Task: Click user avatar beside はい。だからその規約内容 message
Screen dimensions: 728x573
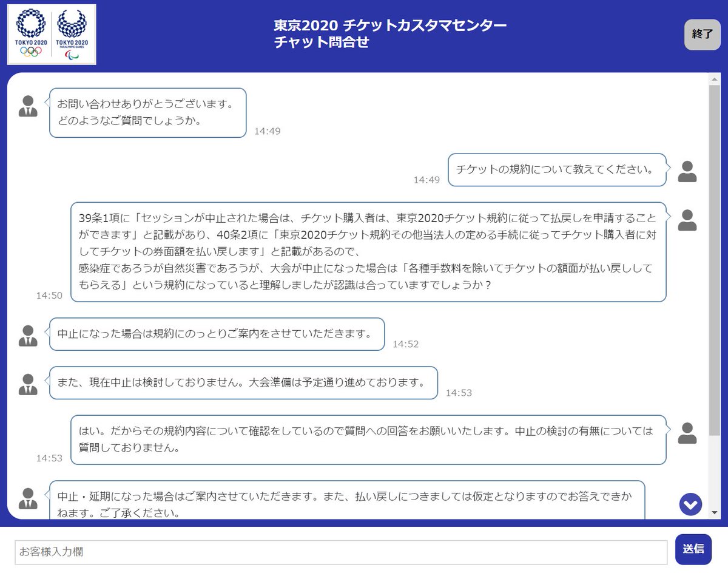Action: (687, 433)
